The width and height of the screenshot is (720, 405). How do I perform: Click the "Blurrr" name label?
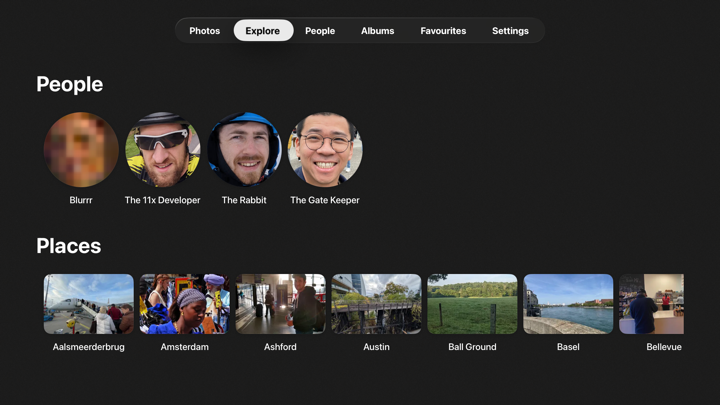[81, 200]
